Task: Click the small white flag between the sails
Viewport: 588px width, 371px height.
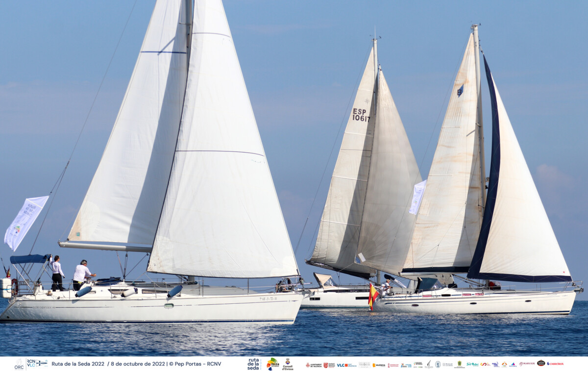Action: 417,197
